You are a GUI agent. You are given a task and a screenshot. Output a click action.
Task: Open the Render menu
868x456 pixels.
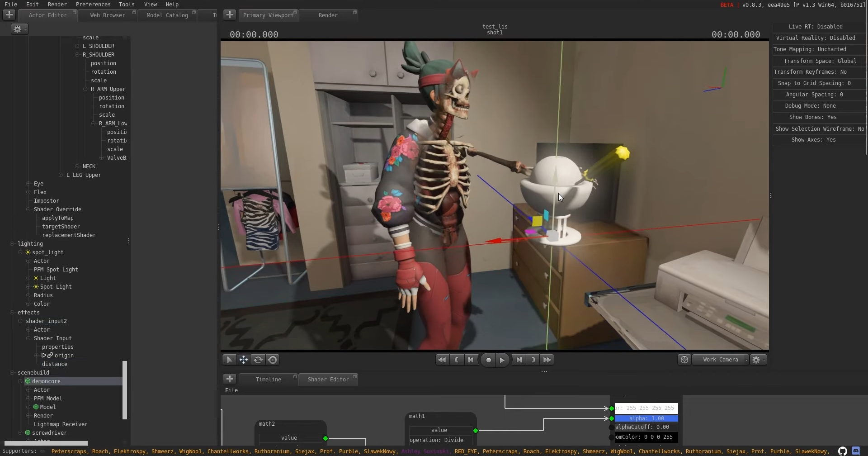tap(57, 4)
